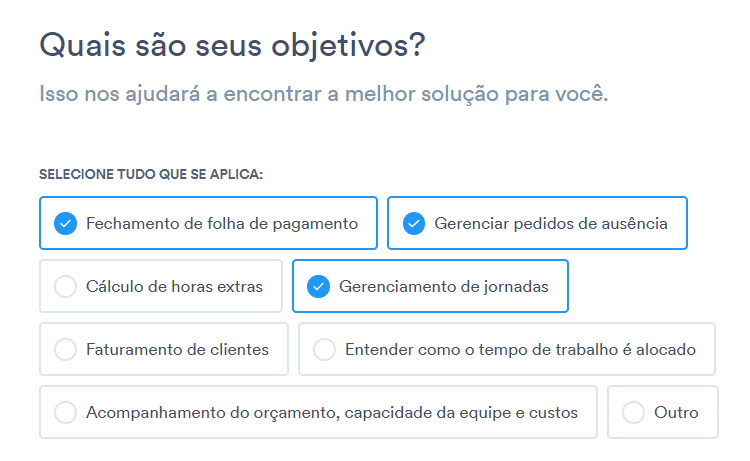750x461 pixels.
Task: Uncheck the blue checkmark for Gerenciamento de jornadas
Action: (x=319, y=286)
